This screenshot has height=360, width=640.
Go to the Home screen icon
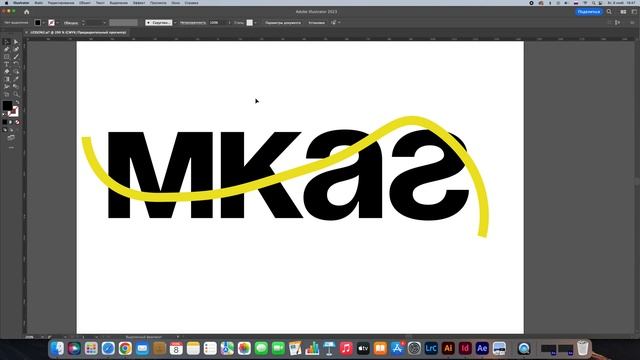[27, 12]
